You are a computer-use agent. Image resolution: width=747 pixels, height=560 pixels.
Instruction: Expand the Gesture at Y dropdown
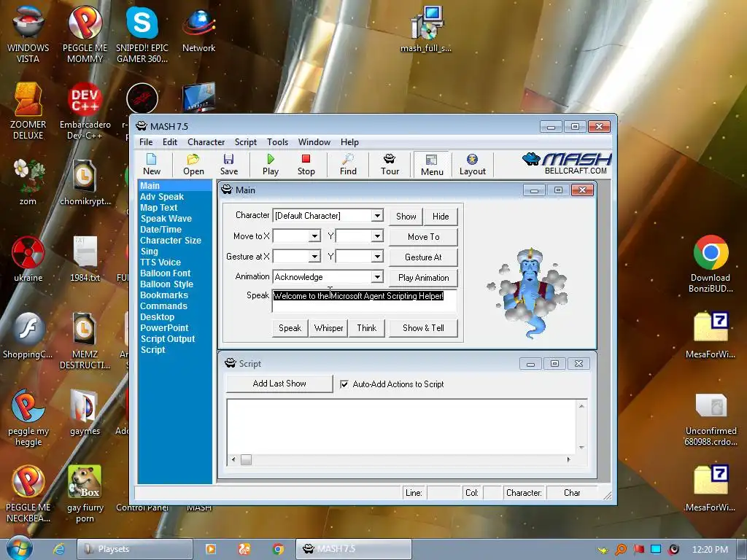[x=377, y=257]
